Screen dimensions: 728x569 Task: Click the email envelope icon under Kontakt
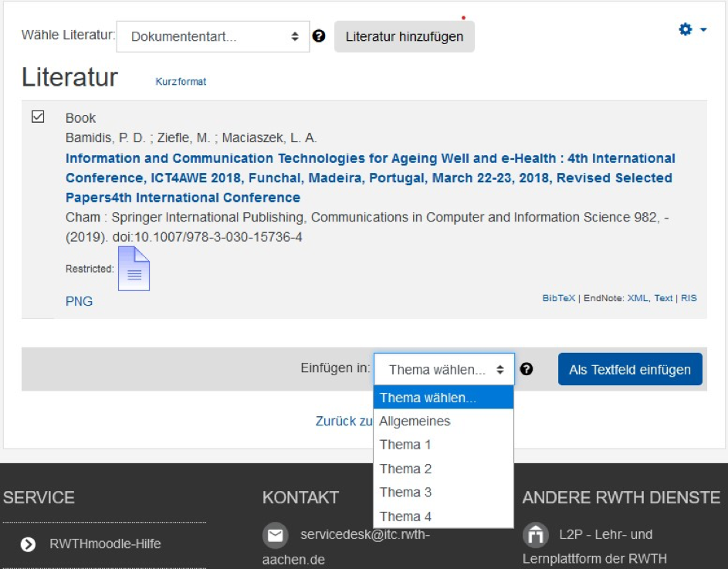coord(275,534)
